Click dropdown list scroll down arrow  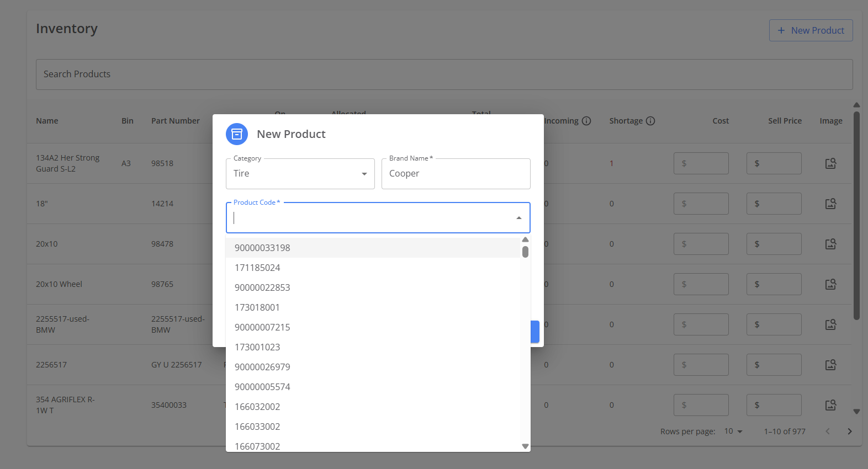pos(525,446)
